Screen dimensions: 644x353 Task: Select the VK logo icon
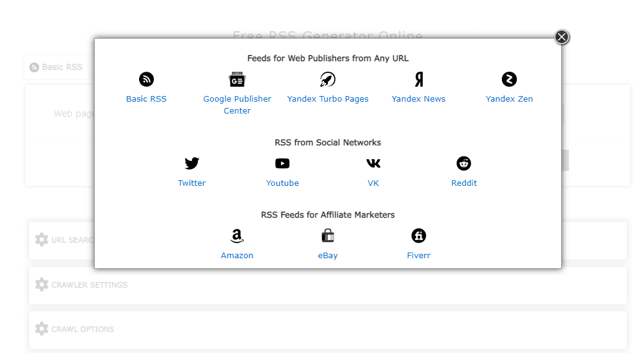[373, 163]
